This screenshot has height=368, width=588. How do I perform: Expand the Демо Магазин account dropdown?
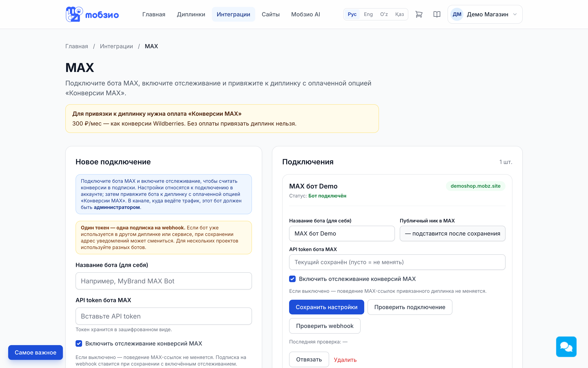pyautogui.click(x=485, y=14)
